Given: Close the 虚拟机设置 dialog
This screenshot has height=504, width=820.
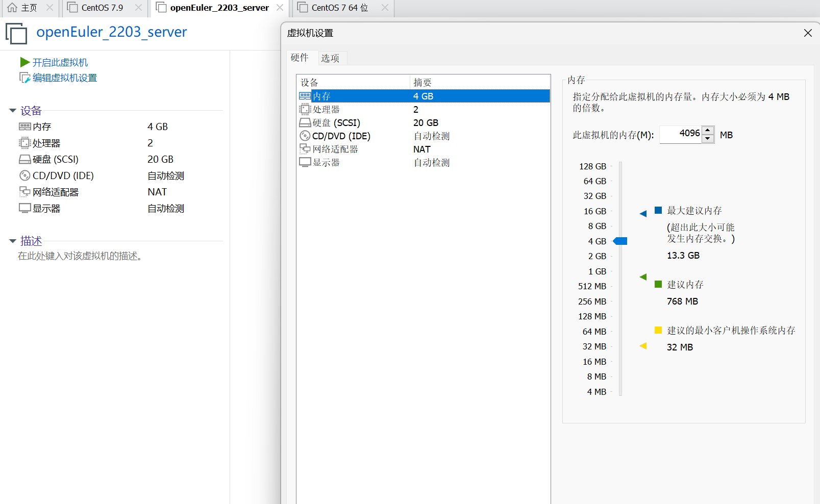Looking at the screenshot, I should pos(808,33).
